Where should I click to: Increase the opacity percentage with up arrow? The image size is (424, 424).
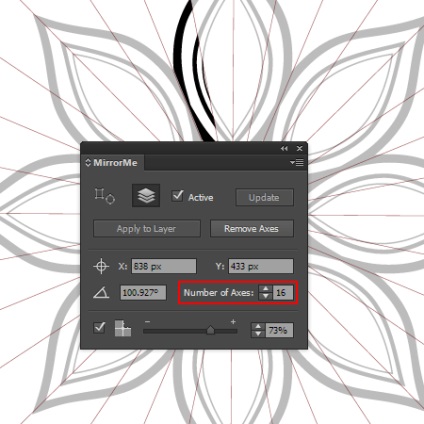tap(258, 327)
